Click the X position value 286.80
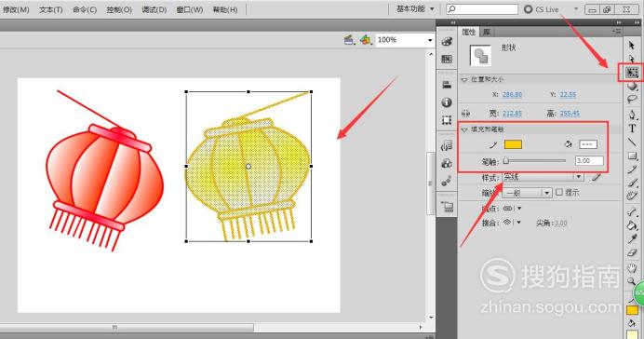Screen dimensions: 644x339 pos(512,94)
